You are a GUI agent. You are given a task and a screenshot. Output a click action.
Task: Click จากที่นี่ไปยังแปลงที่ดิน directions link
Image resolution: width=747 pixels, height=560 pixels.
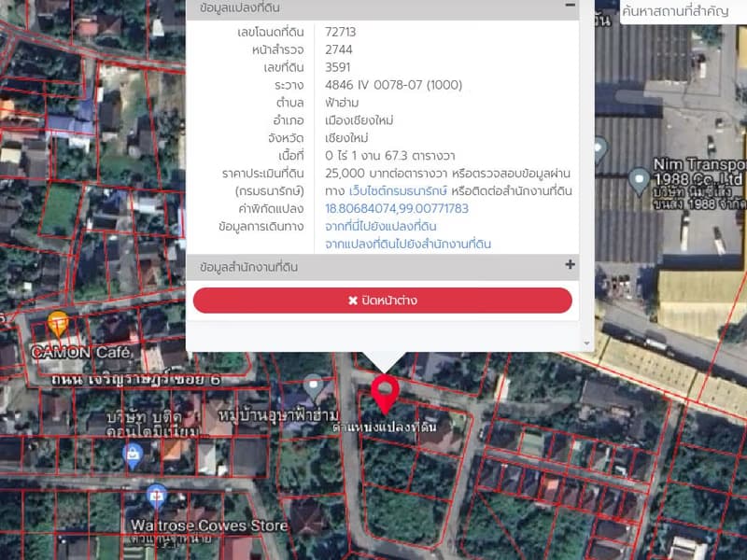(381, 226)
